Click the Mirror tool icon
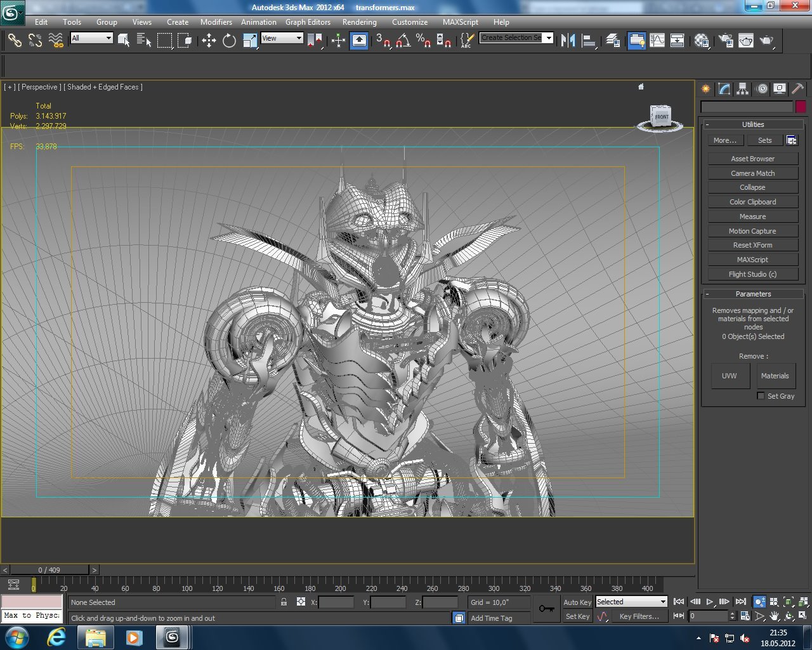812x650 pixels. coord(568,41)
